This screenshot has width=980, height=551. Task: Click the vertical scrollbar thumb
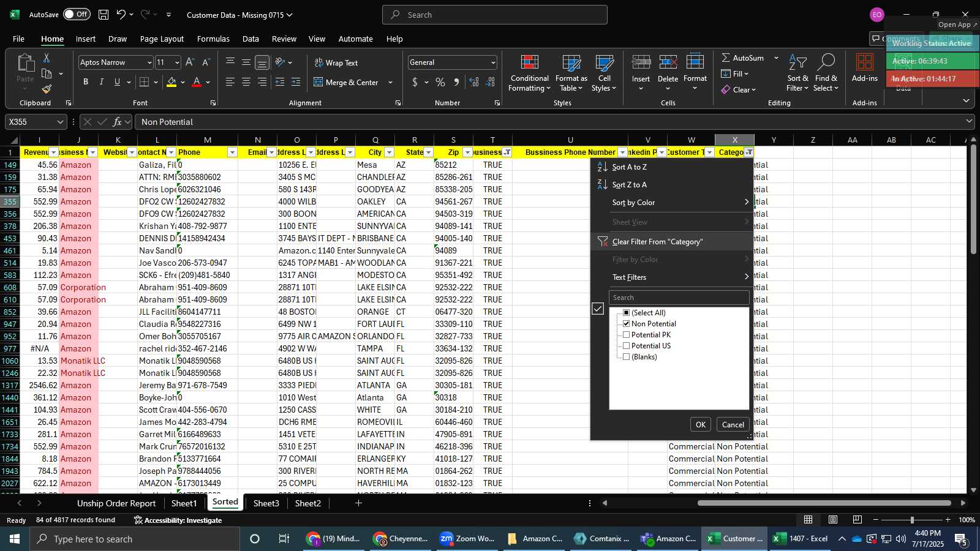973,199
